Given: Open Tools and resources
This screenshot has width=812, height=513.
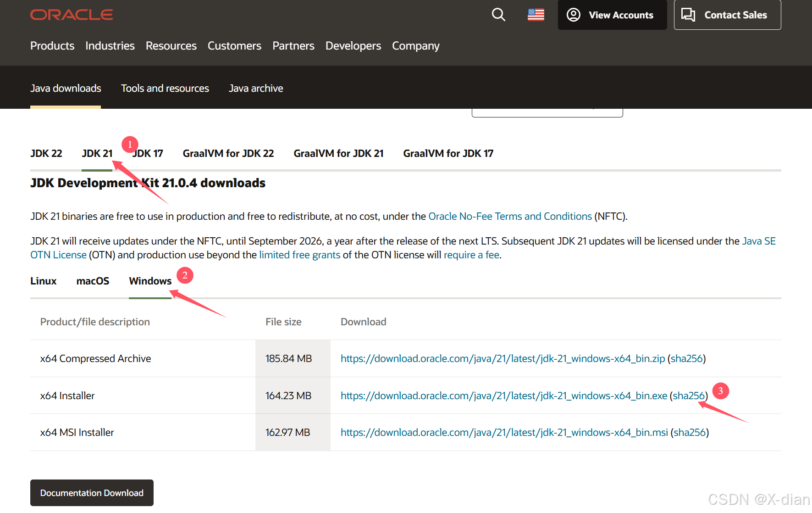Looking at the screenshot, I should [x=165, y=88].
